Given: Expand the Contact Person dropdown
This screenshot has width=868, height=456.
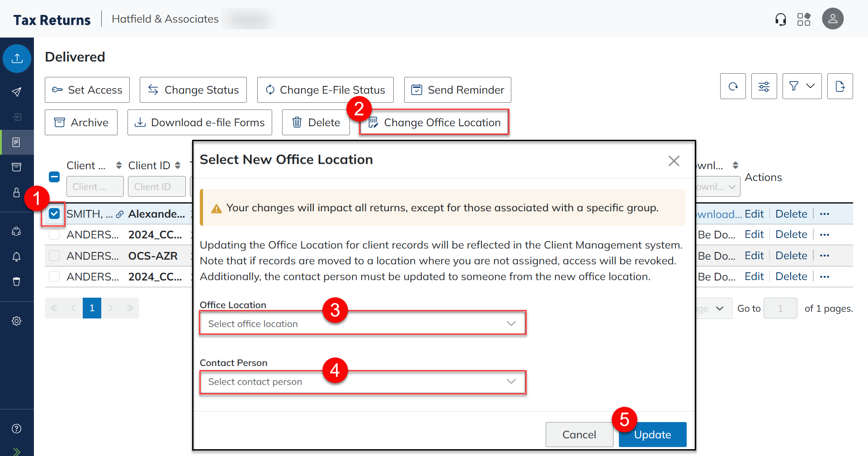Looking at the screenshot, I should pyautogui.click(x=362, y=382).
